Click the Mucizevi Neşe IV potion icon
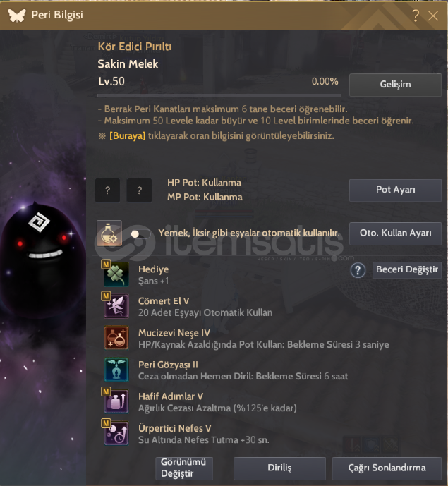 coord(116,338)
